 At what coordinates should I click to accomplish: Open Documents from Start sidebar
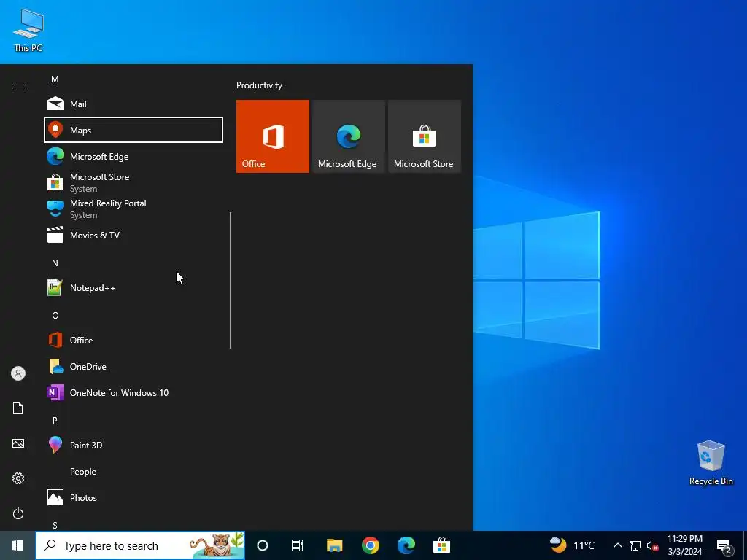18,408
